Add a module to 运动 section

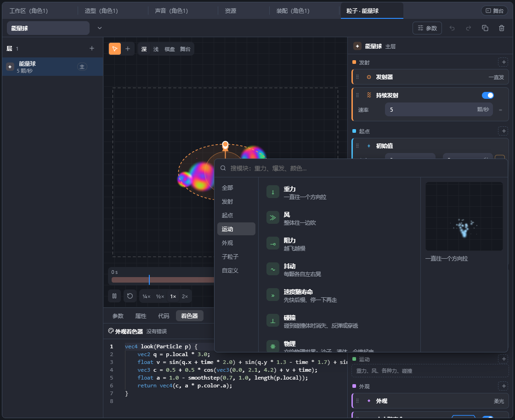click(x=504, y=359)
